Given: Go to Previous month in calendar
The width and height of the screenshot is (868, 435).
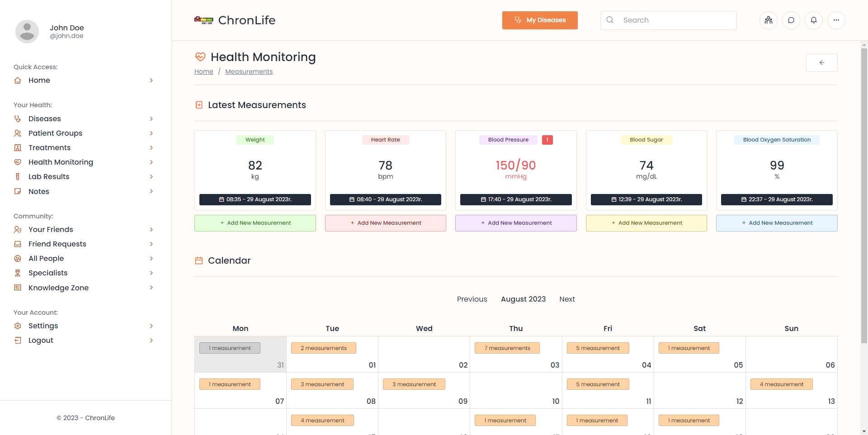Looking at the screenshot, I should (472, 299).
